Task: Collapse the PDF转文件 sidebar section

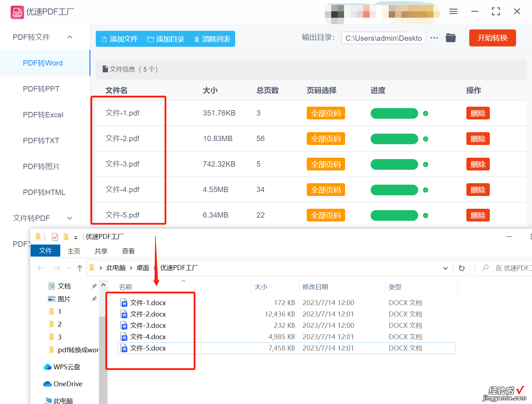Action: (70, 37)
